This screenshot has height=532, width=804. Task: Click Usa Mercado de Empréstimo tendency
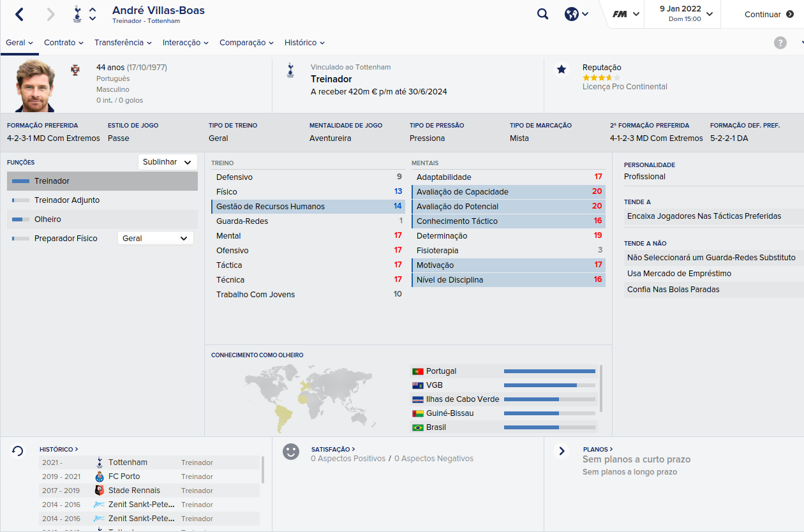(714, 274)
